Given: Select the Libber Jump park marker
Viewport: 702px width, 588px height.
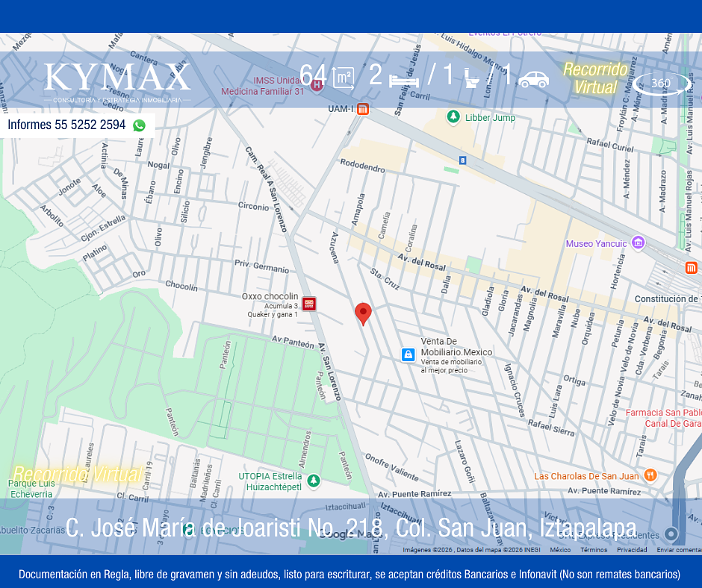Looking at the screenshot, I should click(x=453, y=117).
